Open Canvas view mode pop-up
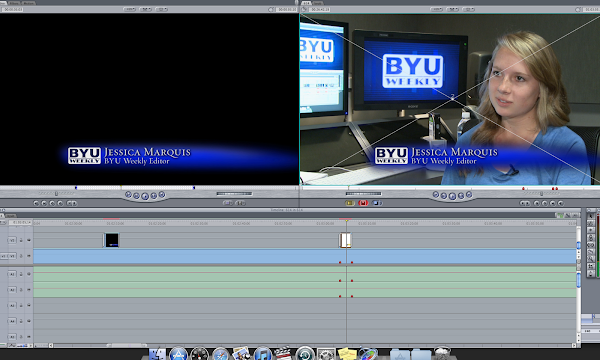Screen dimensions: 600x360 453,9
